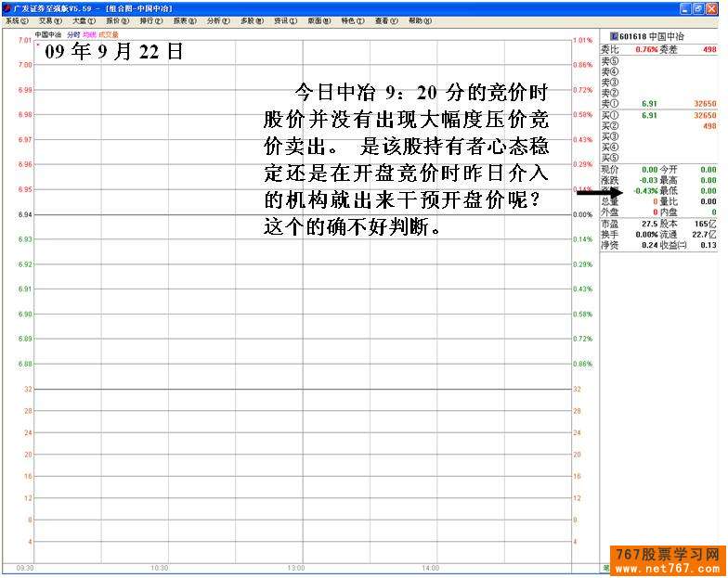The width and height of the screenshot is (728, 578).
Task: Click the 现价 label
Action: click(x=609, y=169)
